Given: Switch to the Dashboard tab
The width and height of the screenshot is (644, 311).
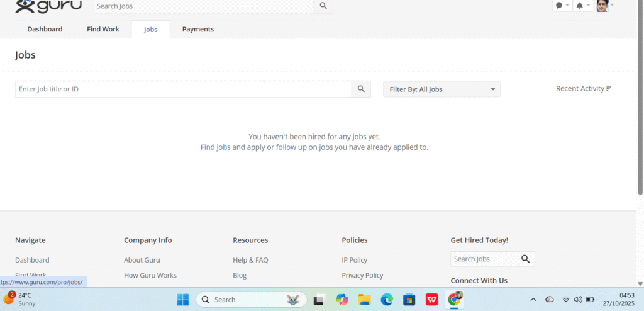Looking at the screenshot, I should tap(45, 29).
